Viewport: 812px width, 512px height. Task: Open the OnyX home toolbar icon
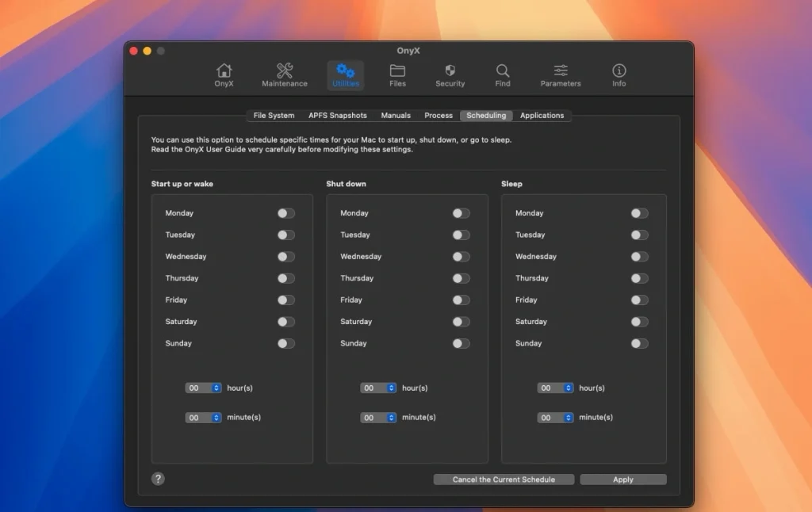pos(224,75)
